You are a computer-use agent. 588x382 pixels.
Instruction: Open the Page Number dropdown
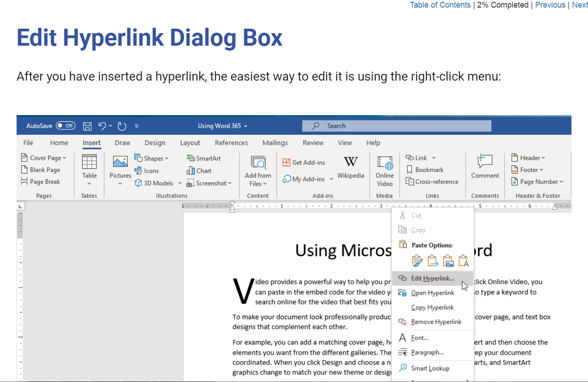tap(537, 182)
